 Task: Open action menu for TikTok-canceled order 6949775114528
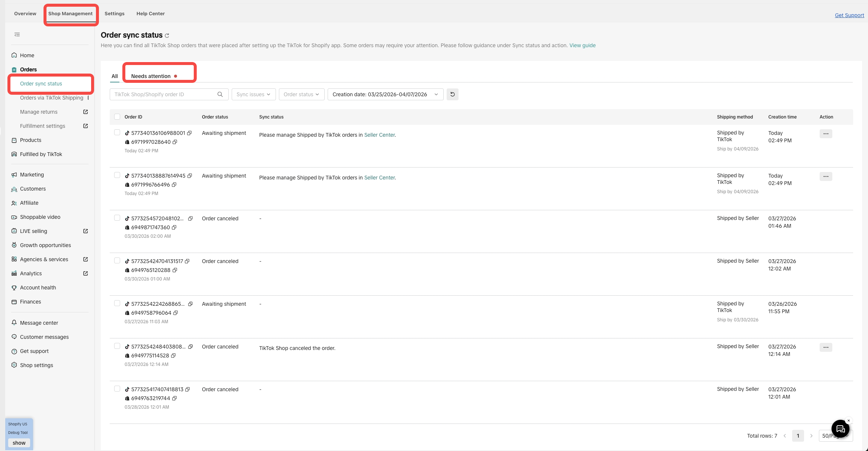pyautogui.click(x=826, y=347)
